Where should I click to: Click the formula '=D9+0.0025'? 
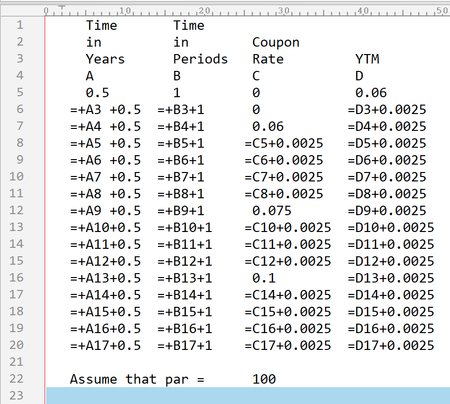pyautogui.click(x=387, y=211)
